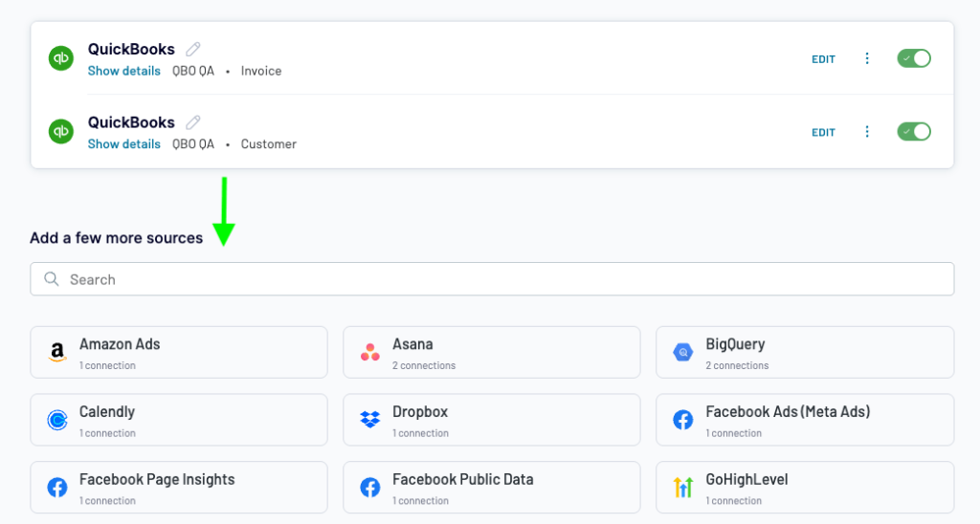Rename Customer QuickBooks source via pencil icon

[x=193, y=121]
